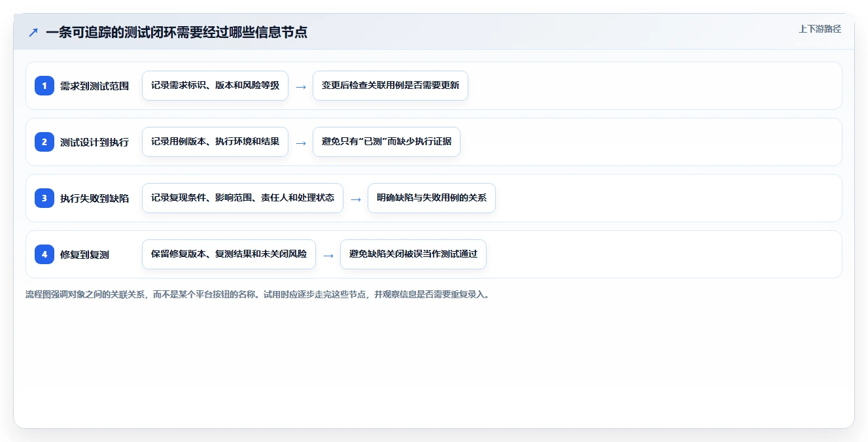Screen dimensions: 868x442
Task: Click the 上下游路径 label
Action: pyautogui.click(x=820, y=29)
